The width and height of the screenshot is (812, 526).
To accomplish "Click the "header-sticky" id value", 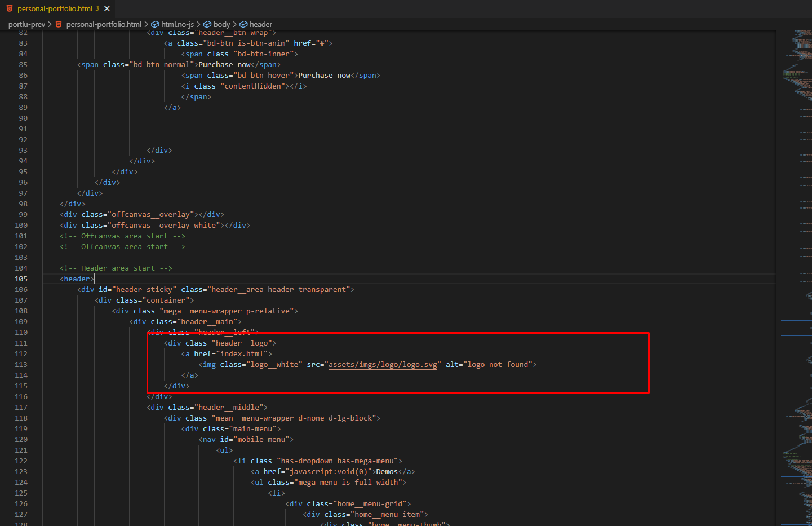I will pyautogui.click(x=144, y=290).
